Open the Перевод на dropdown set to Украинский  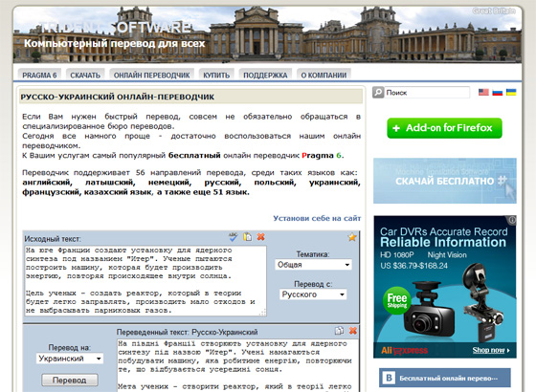coord(70,359)
